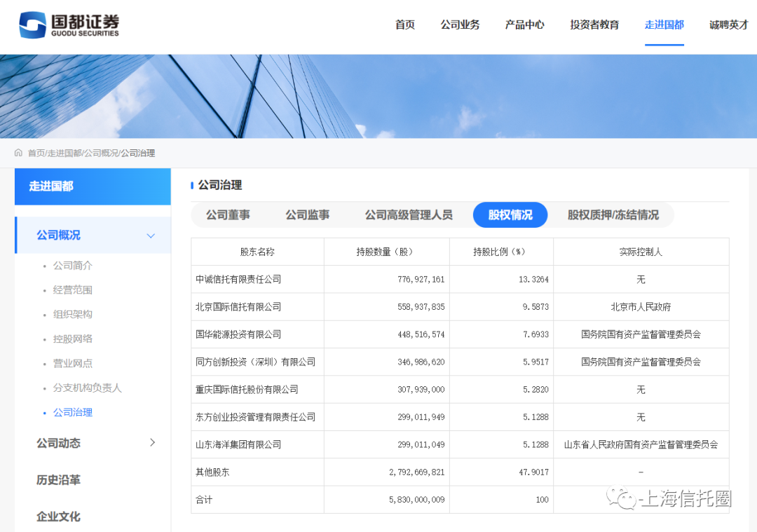Click the home icon in breadcrumb
The image size is (757, 532).
(18, 153)
